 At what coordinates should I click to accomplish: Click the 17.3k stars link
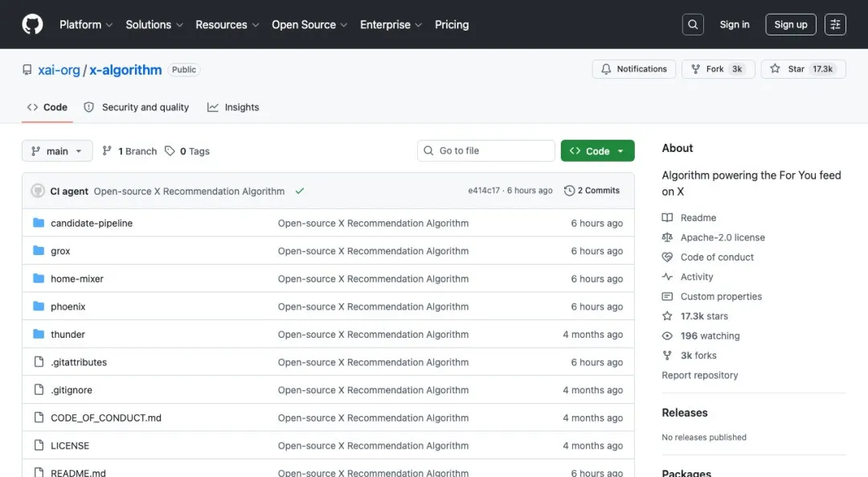[x=704, y=316]
